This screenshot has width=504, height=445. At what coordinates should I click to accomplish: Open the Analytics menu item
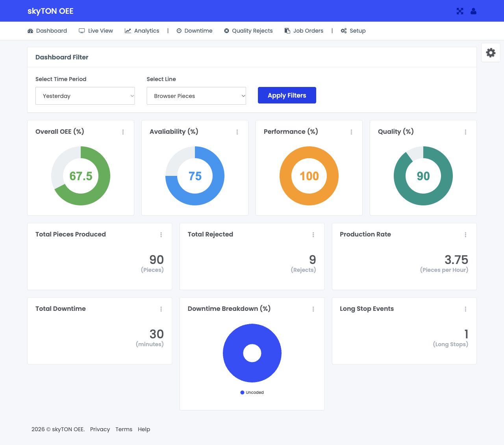point(142,31)
